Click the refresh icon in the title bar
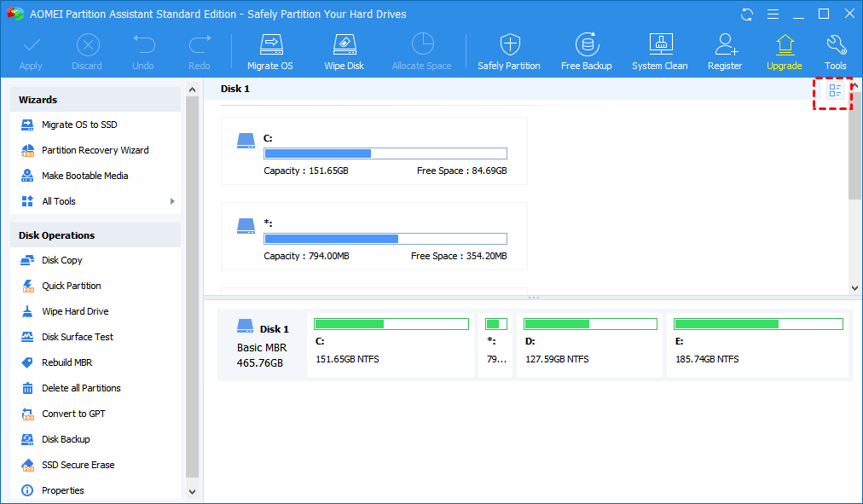The width and height of the screenshot is (863, 504). pos(747,14)
